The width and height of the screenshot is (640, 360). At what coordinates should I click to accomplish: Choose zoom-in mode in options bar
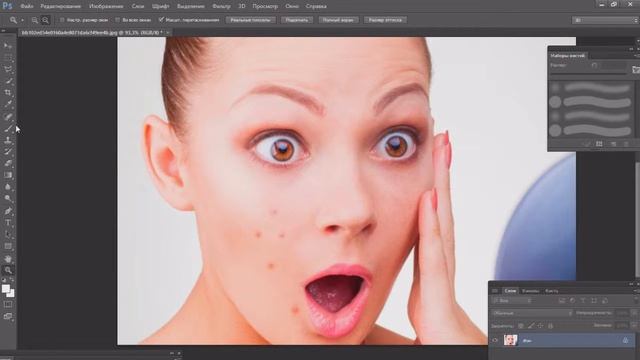click(35, 20)
